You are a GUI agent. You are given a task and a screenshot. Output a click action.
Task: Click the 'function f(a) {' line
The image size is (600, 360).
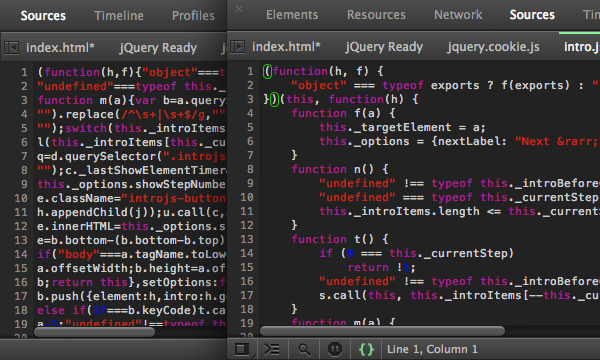(x=343, y=113)
